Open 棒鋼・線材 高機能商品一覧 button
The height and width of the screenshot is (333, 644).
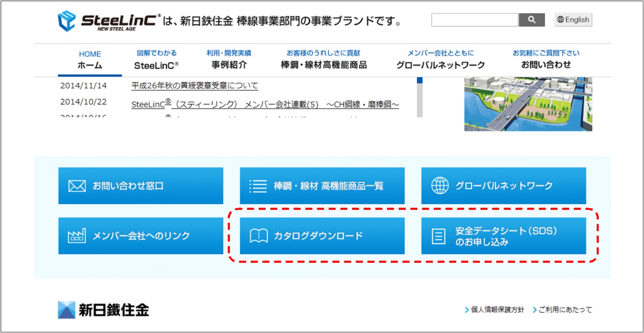tap(322, 186)
